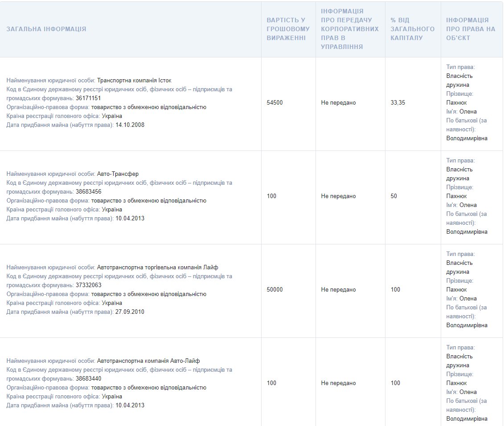Click the corporate rights transfer column header
This screenshot has height=426, width=504.
click(350, 29)
